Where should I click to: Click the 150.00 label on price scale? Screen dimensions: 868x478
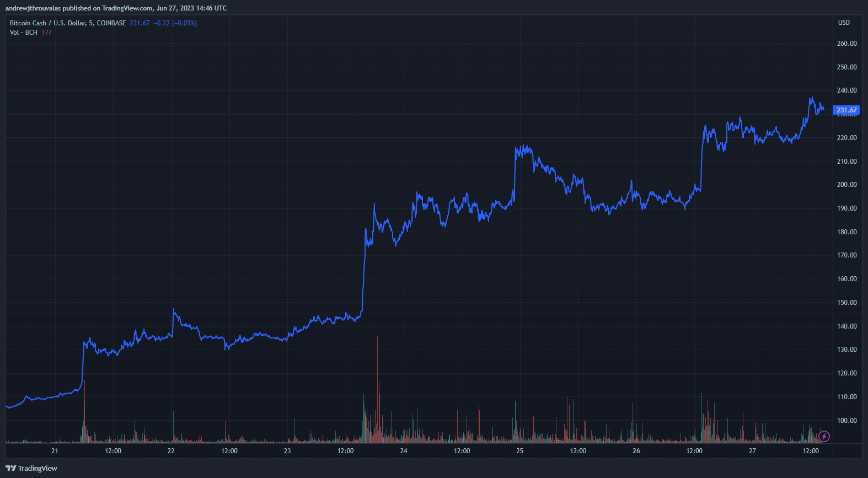(x=846, y=303)
